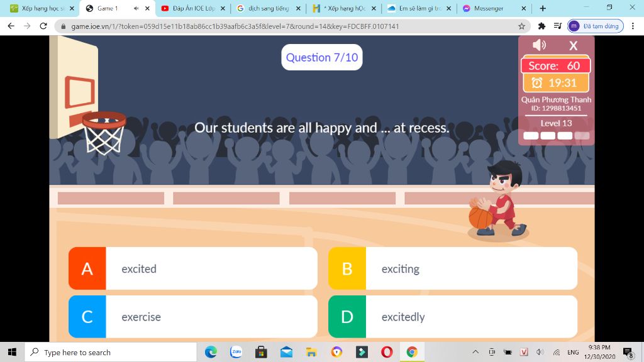The height and width of the screenshot is (362, 644).
Task: Open the notification center icon
Action: pos(628,352)
